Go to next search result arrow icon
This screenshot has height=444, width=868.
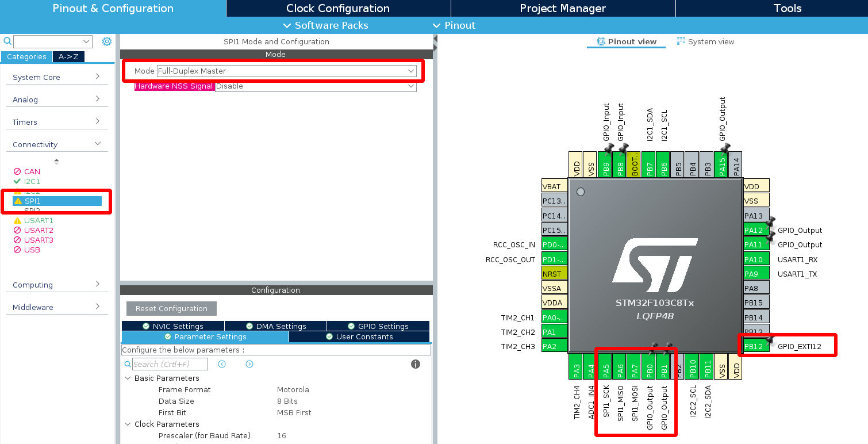point(249,364)
